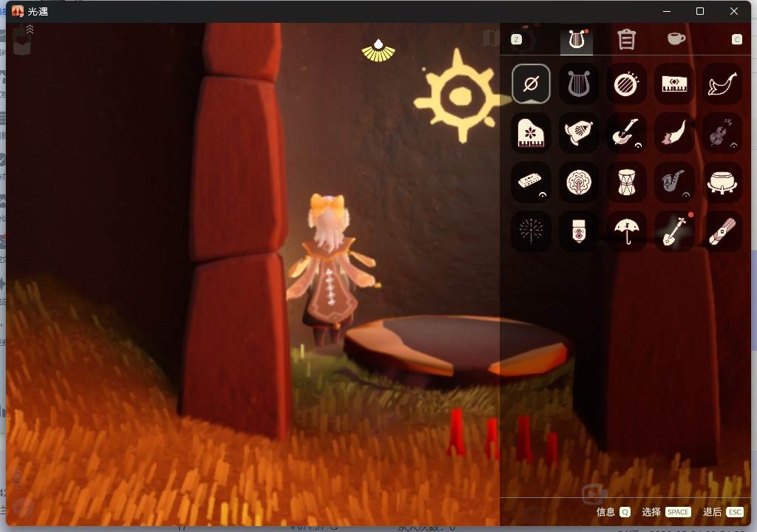
Task: Select the electronic keyboard instrument
Action: tap(674, 84)
